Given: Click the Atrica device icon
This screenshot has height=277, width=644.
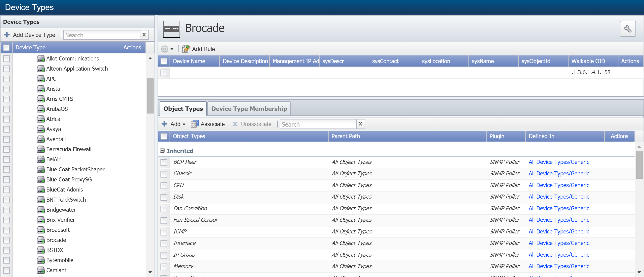Looking at the screenshot, I should tap(41, 119).
